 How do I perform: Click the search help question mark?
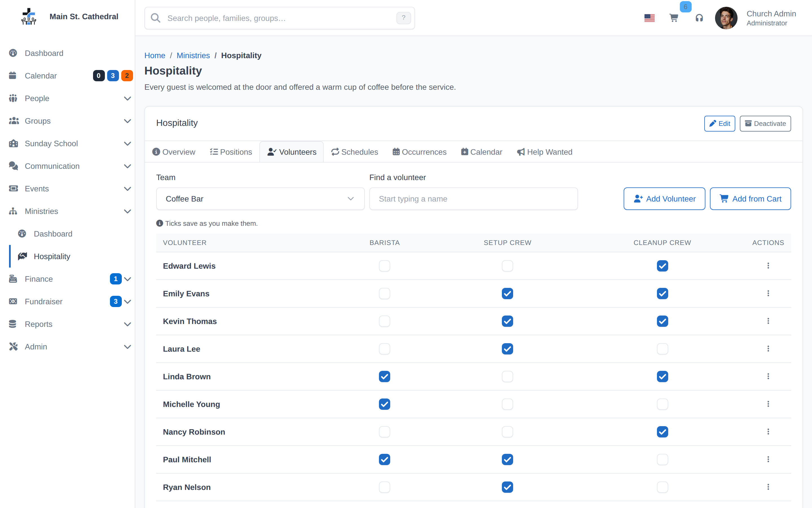tap(403, 18)
